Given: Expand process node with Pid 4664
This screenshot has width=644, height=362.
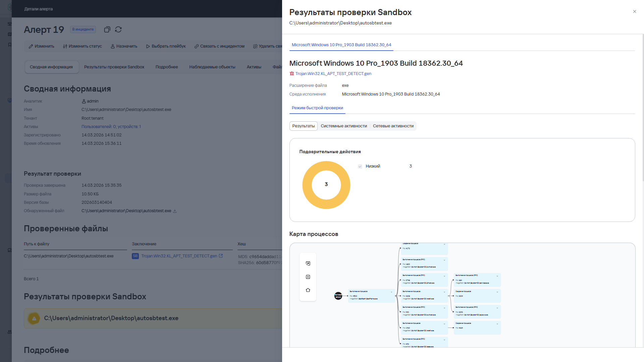Looking at the screenshot, I should [497, 324].
